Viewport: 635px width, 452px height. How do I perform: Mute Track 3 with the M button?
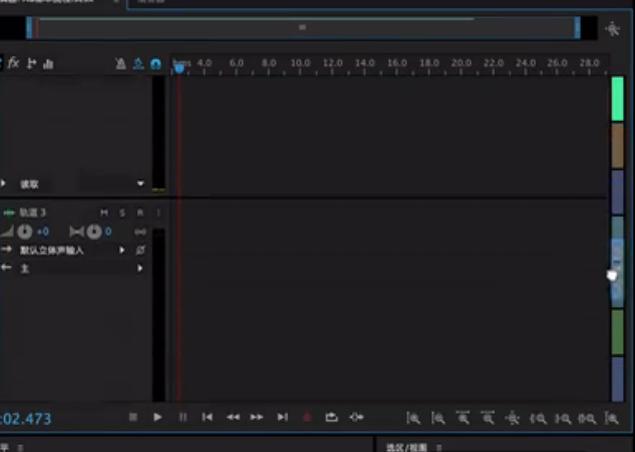tap(104, 212)
